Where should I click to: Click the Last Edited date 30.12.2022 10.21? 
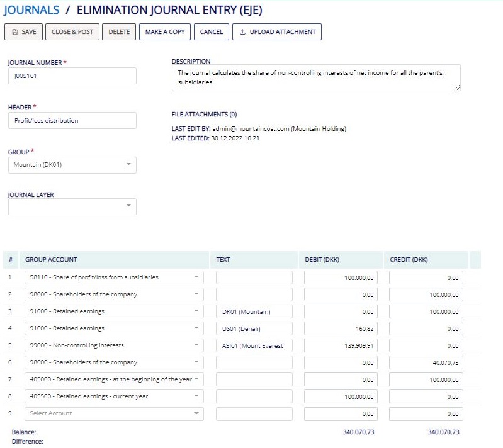(x=235, y=138)
